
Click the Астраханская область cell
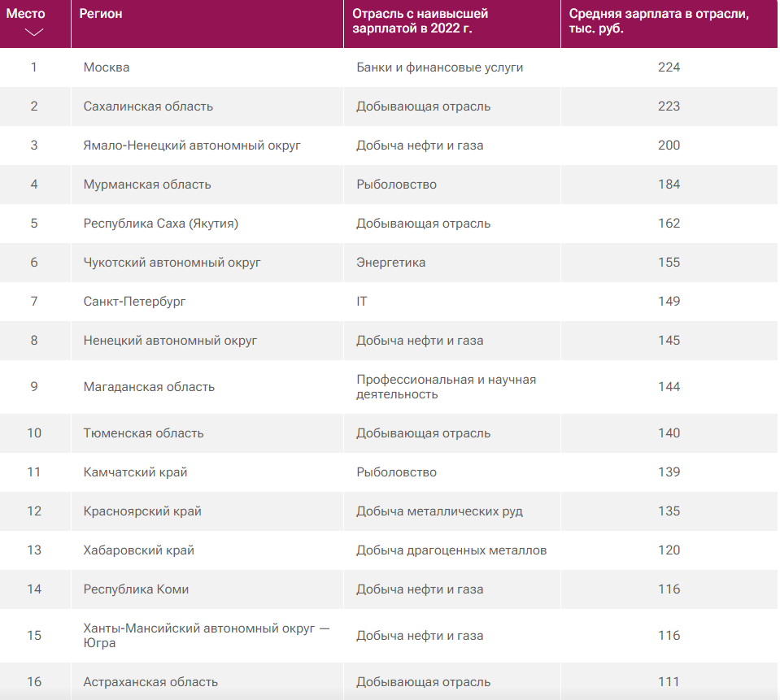click(x=150, y=682)
